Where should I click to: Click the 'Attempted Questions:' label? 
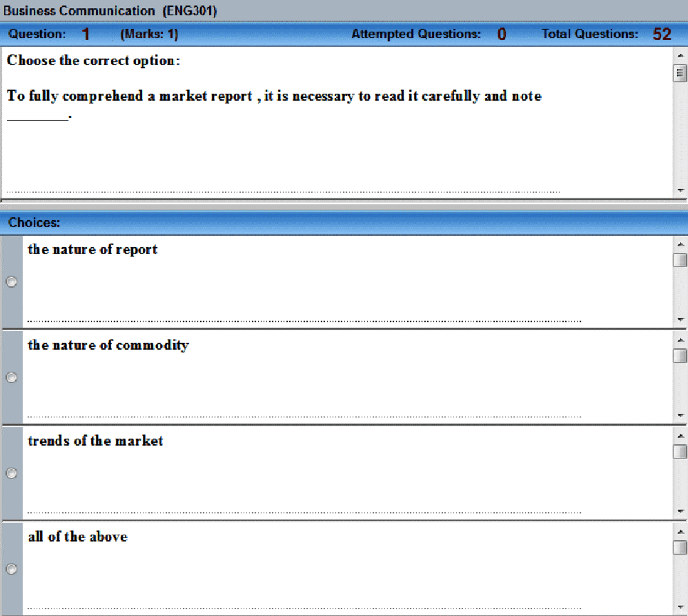416,34
